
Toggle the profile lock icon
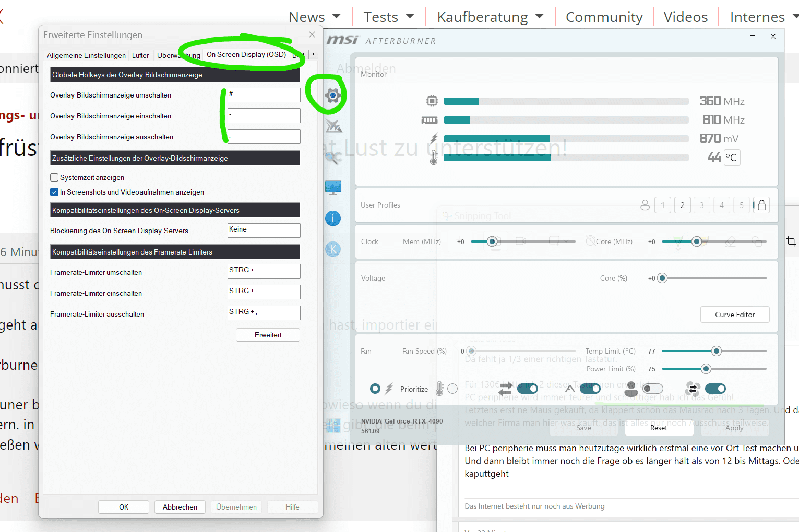click(762, 205)
